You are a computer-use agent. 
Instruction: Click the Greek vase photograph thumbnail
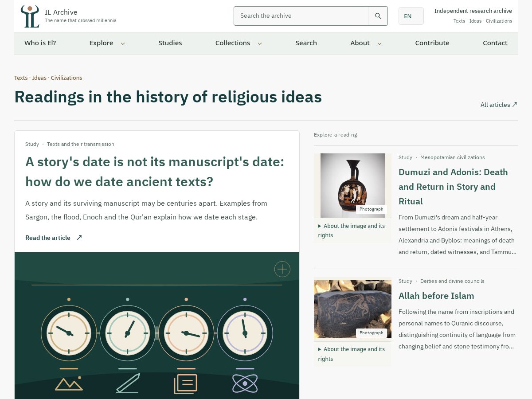tap(352, 185)
